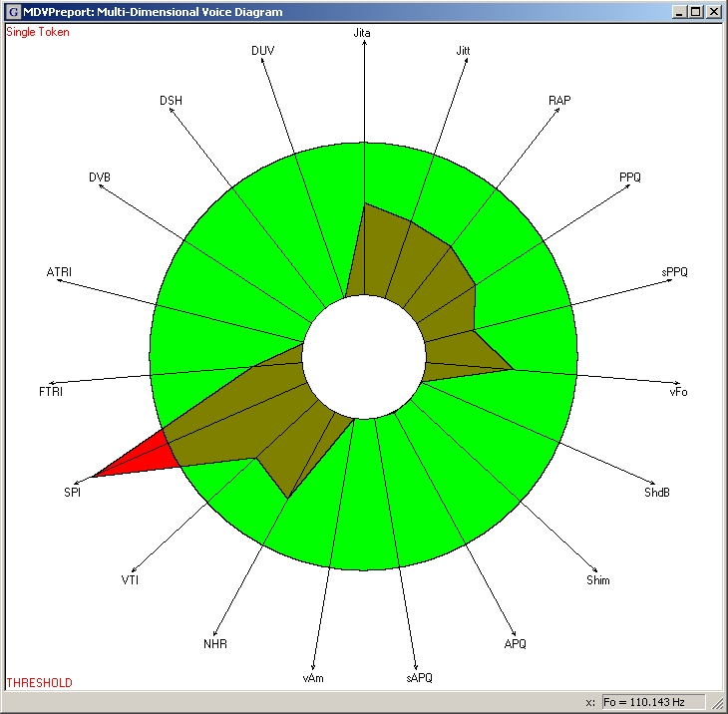Select the NHR axis label
The height and width of the screenshot is (714, 728).
[x=215, y=644]
